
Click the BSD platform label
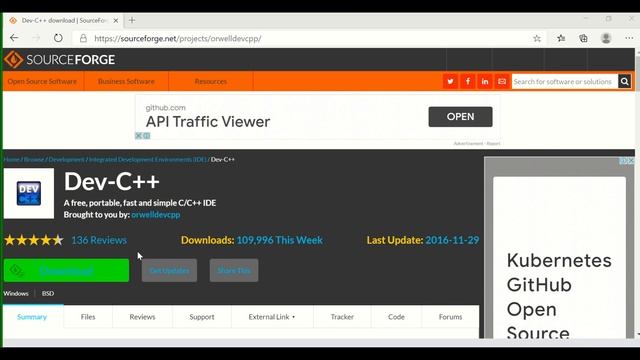pos(48,293)
